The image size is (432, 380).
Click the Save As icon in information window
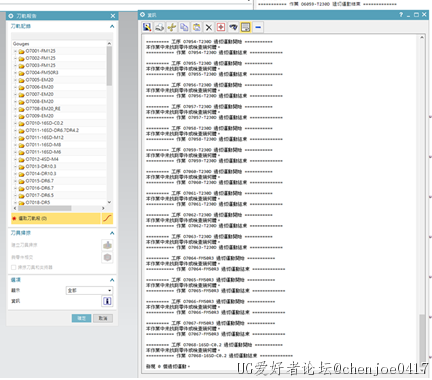click(147, 27)
